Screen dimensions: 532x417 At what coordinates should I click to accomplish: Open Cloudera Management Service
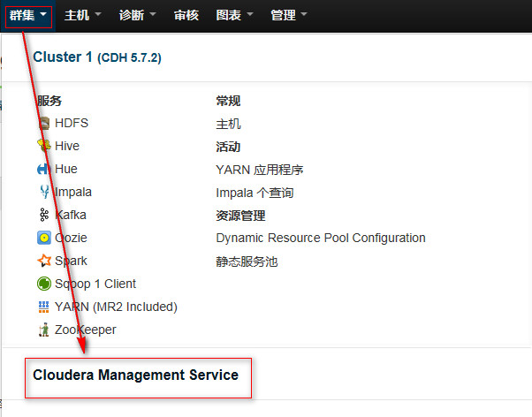click(136, 375)
